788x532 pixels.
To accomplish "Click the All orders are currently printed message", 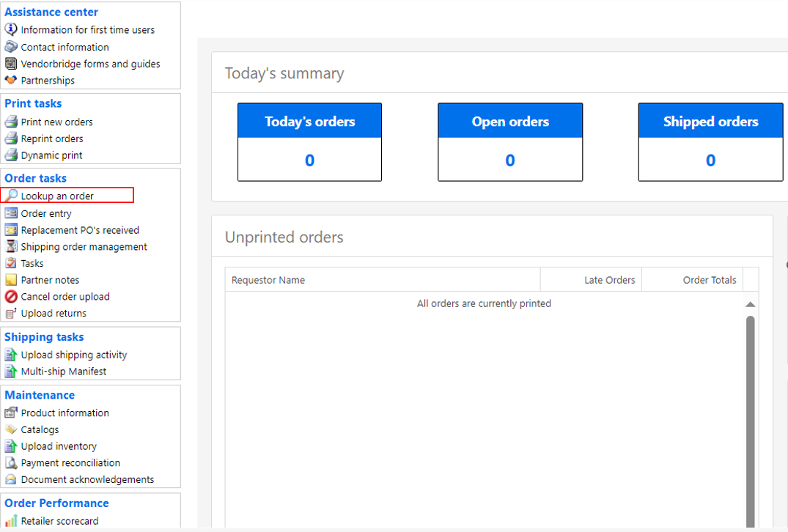I will coord(484,303).
